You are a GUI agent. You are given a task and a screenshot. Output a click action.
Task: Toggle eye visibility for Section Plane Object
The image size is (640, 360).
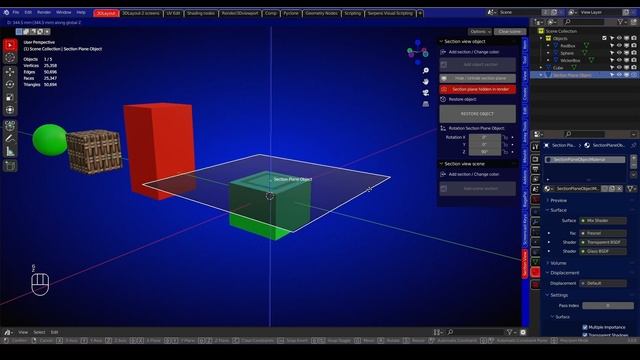pos(619,75)
